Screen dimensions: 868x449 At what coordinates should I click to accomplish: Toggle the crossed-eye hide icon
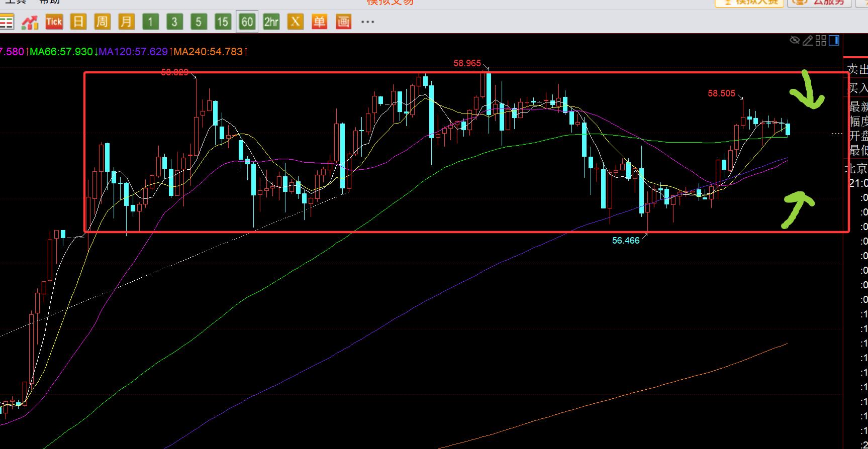tap(795, 41)
